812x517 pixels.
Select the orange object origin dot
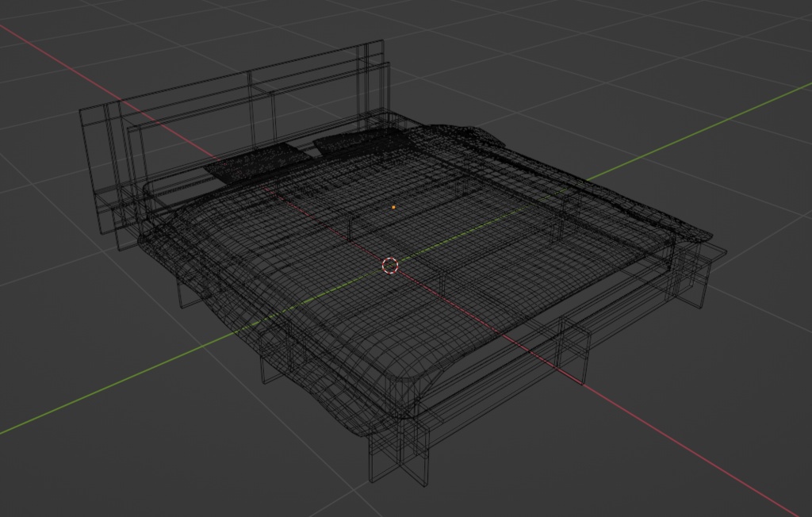[x=393, y=207]
